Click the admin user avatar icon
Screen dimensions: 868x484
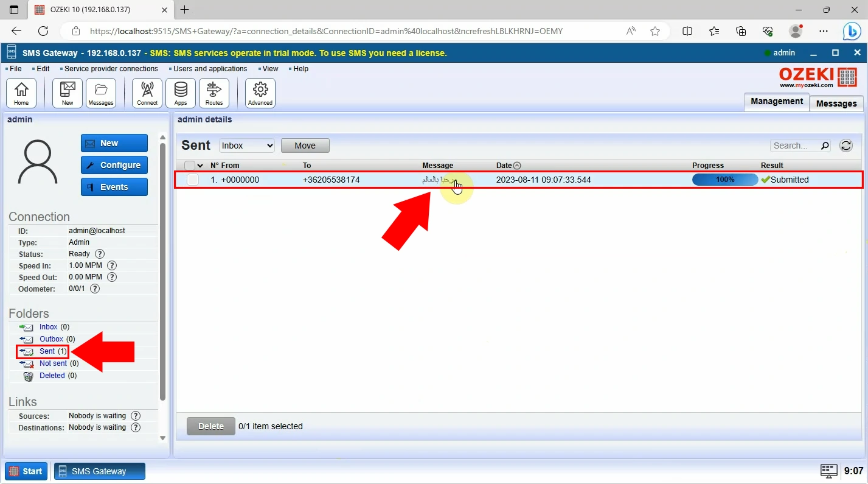coord(38,162)
